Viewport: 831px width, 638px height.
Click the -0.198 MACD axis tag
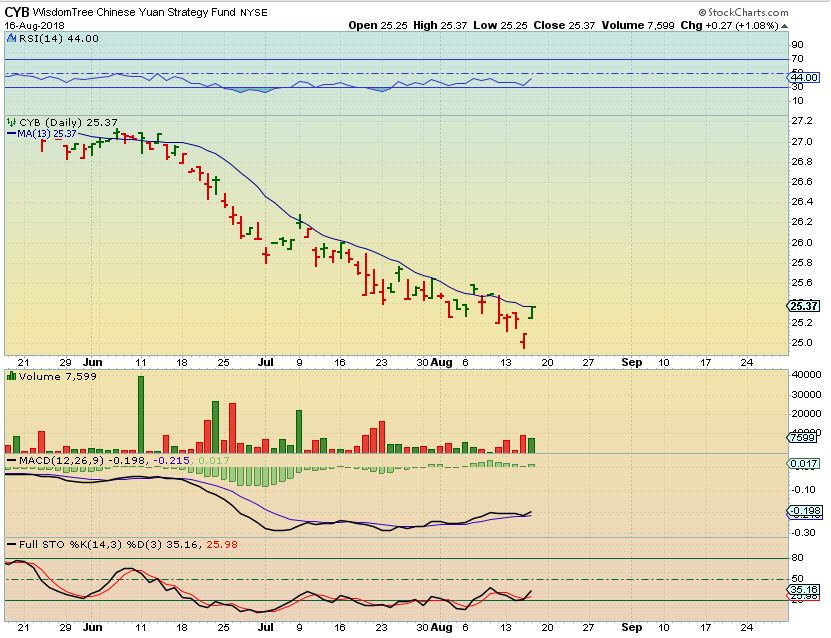coord(804,512)
